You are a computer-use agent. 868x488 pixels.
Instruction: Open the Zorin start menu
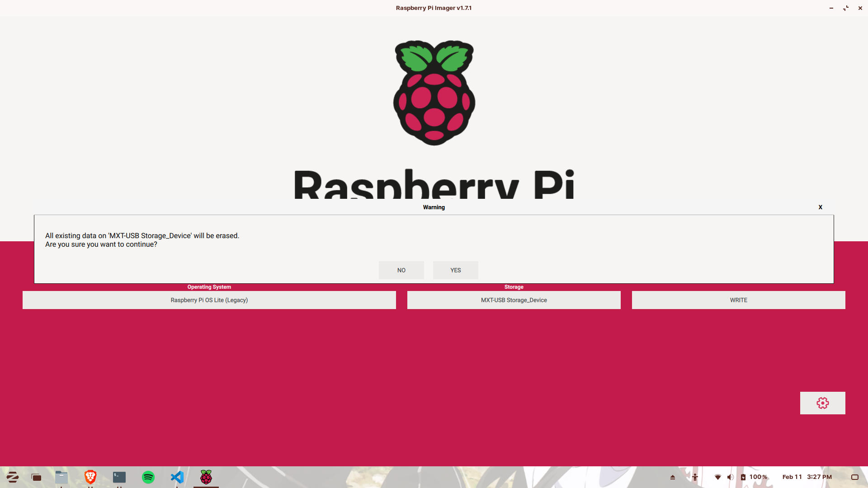tap(13, 477)
